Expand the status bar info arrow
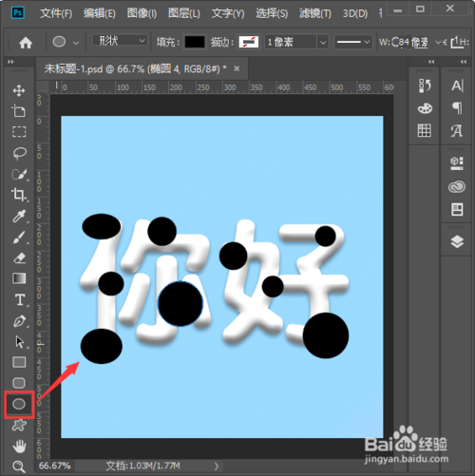Screen dimensions: 475x476 click(217, 466)
